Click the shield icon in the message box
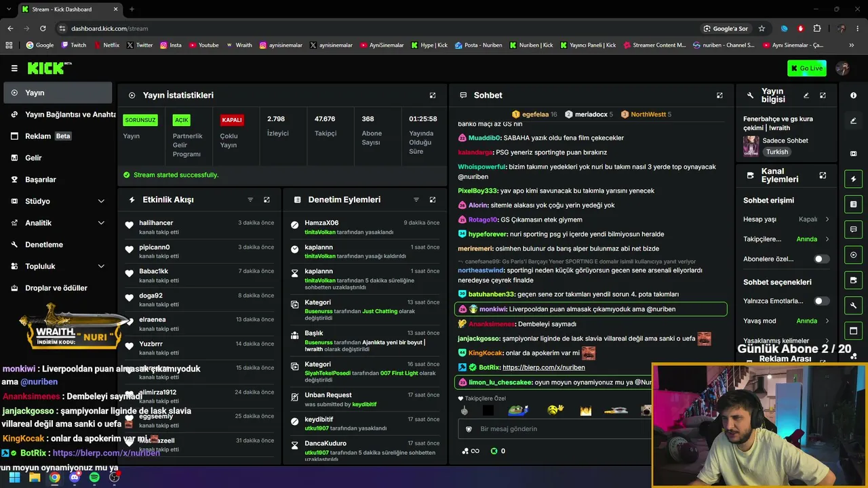The width and height of the screenshot is (868, 488). tap(469, 429)
